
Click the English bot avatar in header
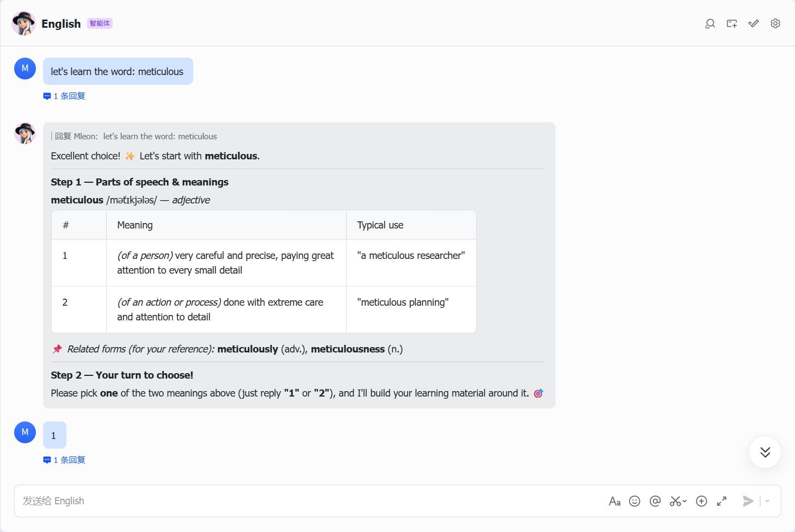[23, 23]
